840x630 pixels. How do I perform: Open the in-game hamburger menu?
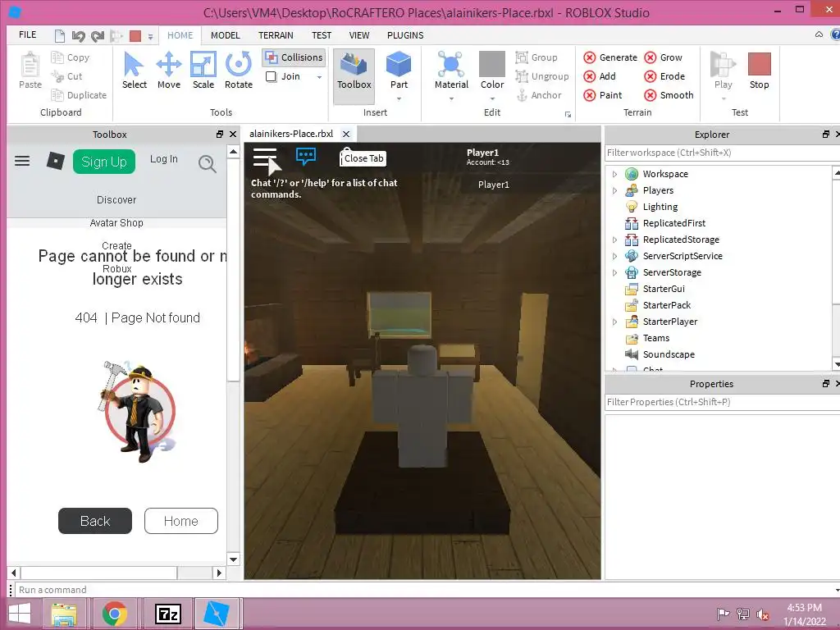click(x=265, y=157)
